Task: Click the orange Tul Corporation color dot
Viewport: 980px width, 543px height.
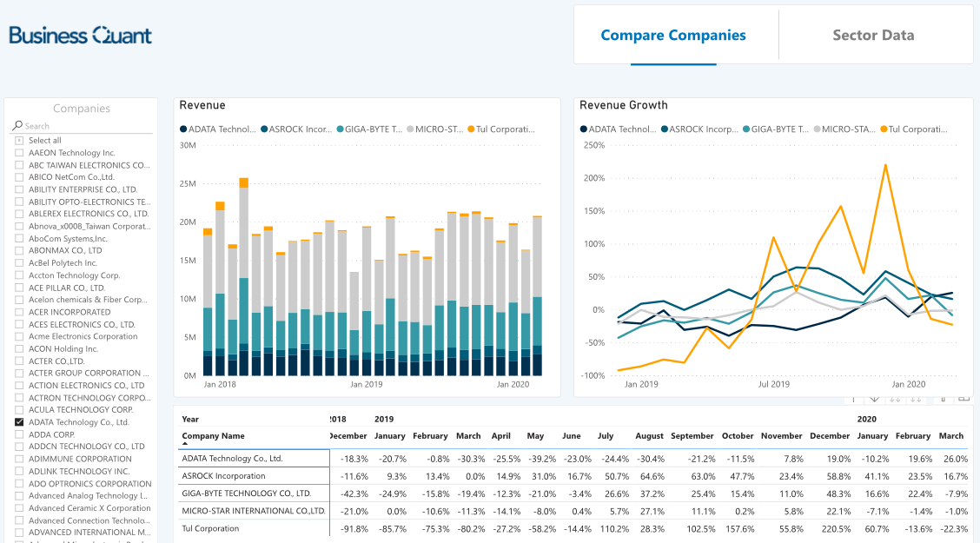Action: (884, 129)
